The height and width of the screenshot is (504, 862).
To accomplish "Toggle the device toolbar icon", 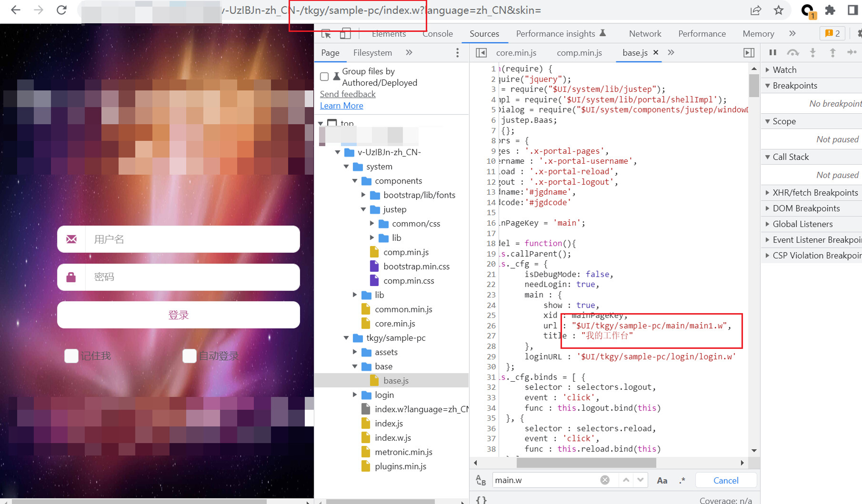I will tap(345, 34).
